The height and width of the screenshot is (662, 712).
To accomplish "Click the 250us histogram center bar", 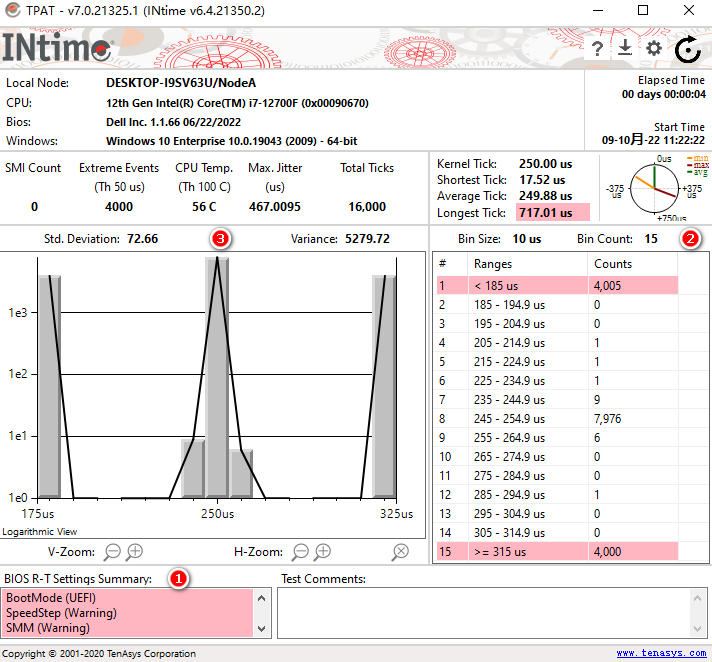I will pyautogui.click(x=217, y=377).
